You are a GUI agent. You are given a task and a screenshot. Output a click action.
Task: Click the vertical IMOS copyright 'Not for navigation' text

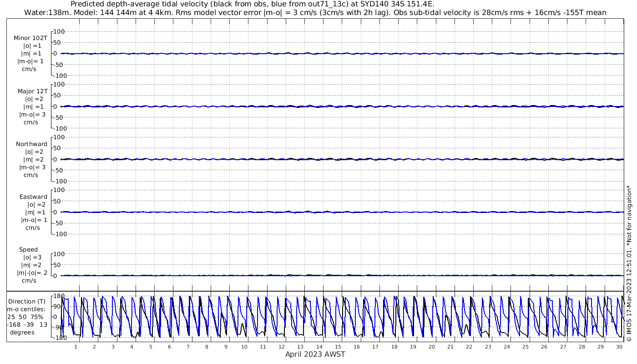(629, 263)
